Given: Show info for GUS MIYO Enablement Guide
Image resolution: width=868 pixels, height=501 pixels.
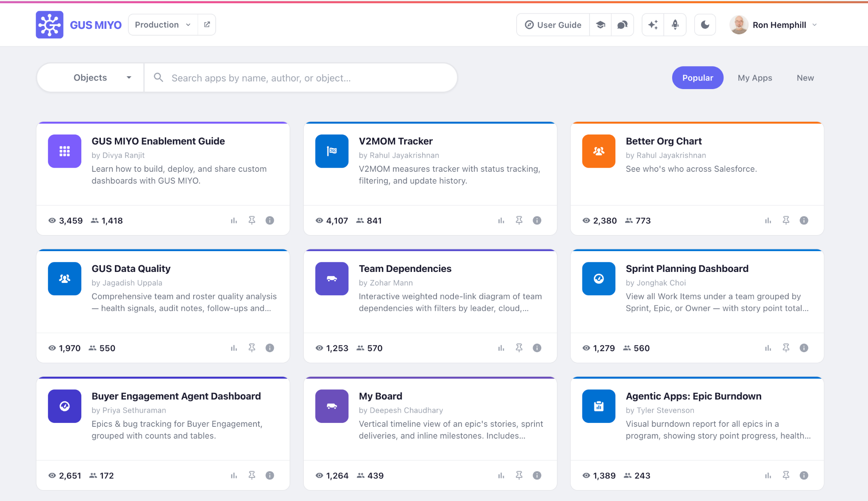Looking at the screenshot, I should [270, 220].
